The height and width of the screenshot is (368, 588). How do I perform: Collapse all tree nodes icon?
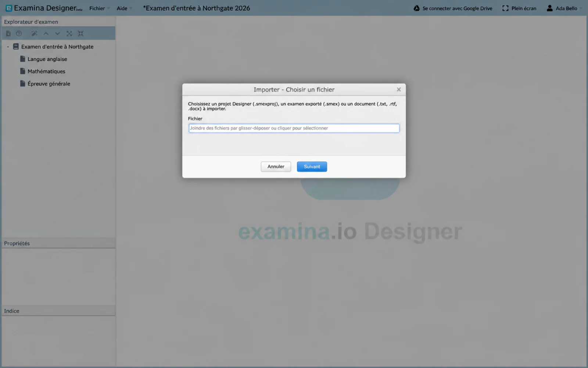[81, 33]
